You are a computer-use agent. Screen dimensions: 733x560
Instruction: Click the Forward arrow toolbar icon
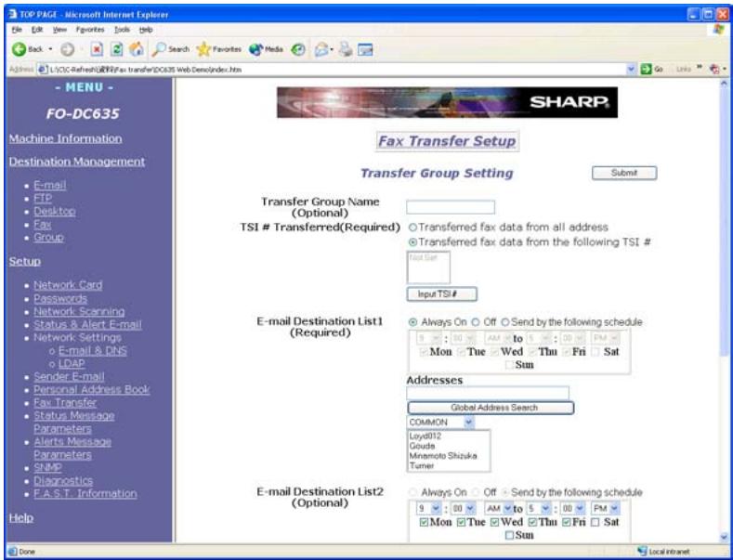pyautogui.click(x=67, y=49)
